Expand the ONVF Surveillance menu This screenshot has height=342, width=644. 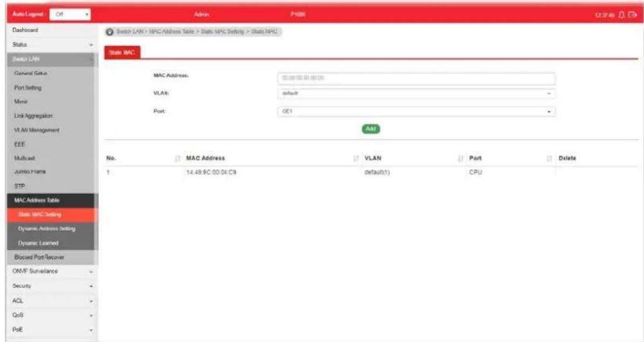click(52, 271)
